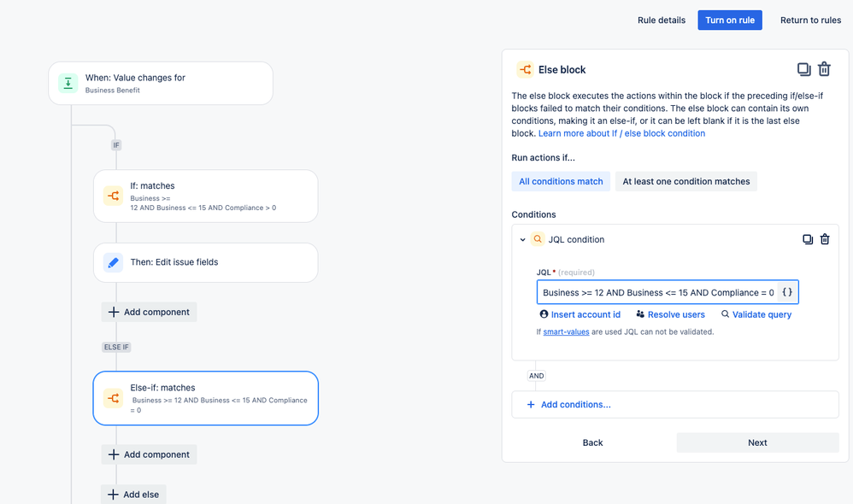853x504 pixels.
Task: Click the Edit issue fields pencil icon
Action: coord(113,262)
